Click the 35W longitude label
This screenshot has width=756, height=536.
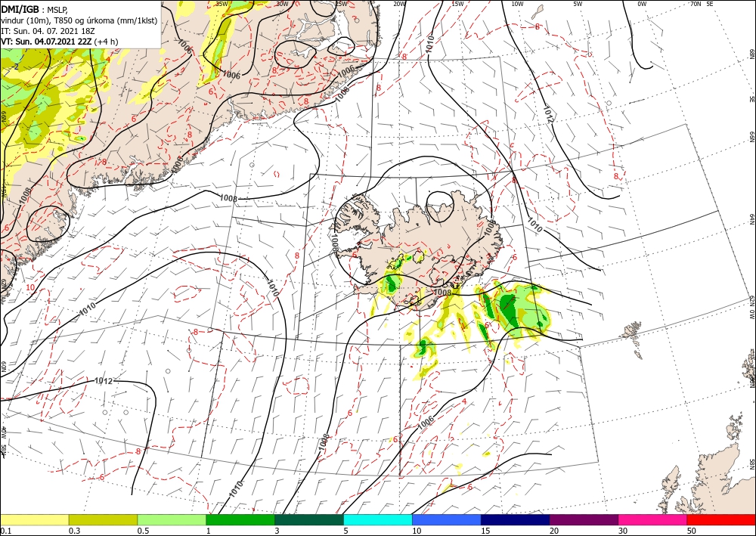[x=222, y=3]
